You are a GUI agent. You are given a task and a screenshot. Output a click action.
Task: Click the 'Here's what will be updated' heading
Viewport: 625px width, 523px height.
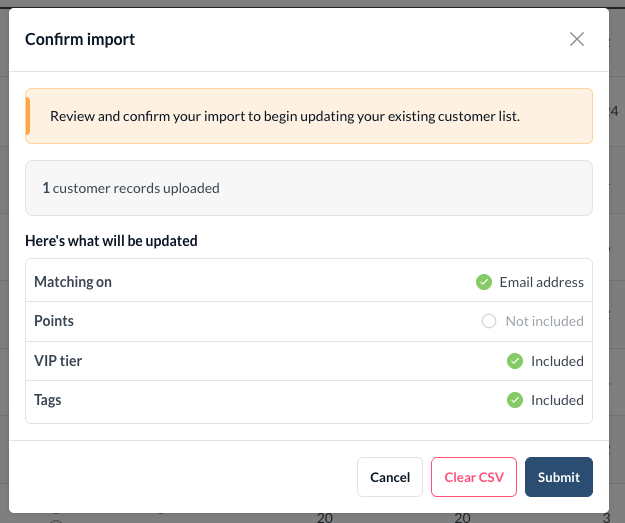[111, 241]
